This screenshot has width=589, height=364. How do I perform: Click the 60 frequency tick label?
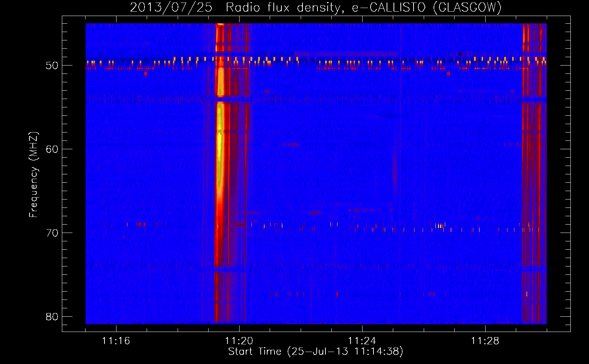(52, 149)
